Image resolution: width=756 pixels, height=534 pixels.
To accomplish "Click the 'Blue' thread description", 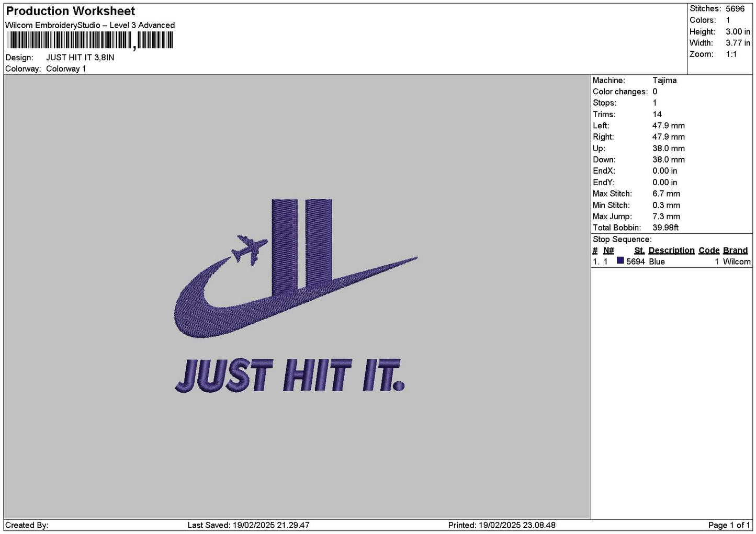I will pos(657,262).
